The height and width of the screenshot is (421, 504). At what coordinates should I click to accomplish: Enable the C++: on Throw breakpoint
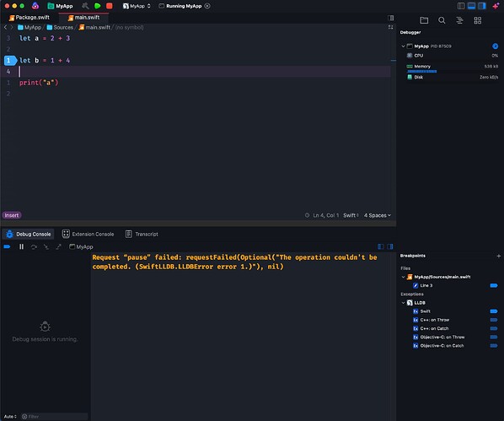click(494, 320)
